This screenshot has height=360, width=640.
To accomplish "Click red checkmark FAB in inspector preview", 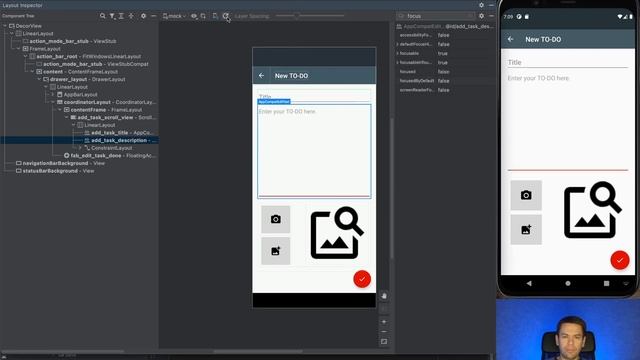I will 362,279.
